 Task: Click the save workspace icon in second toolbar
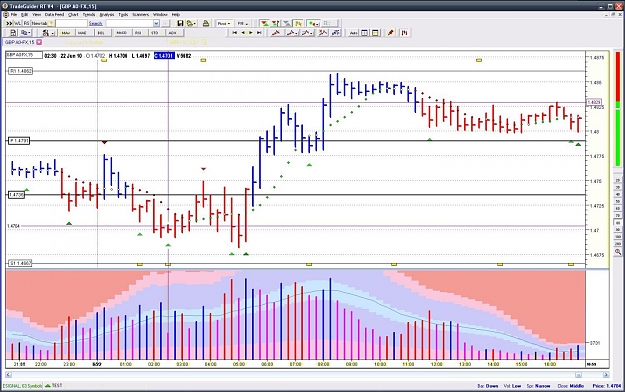(x=13, y=33)
